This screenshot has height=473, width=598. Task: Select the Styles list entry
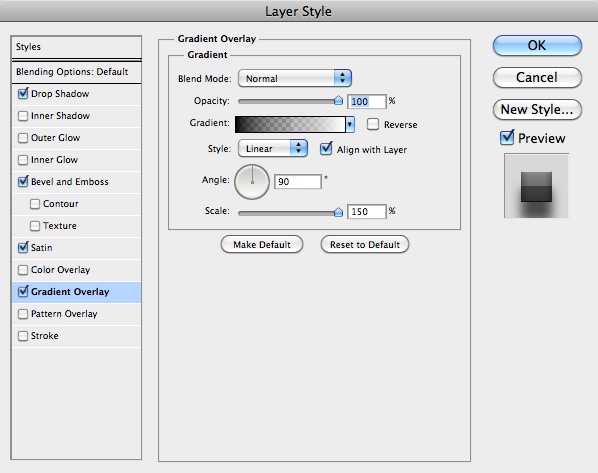pyautogui.click(x=77, y=47)
